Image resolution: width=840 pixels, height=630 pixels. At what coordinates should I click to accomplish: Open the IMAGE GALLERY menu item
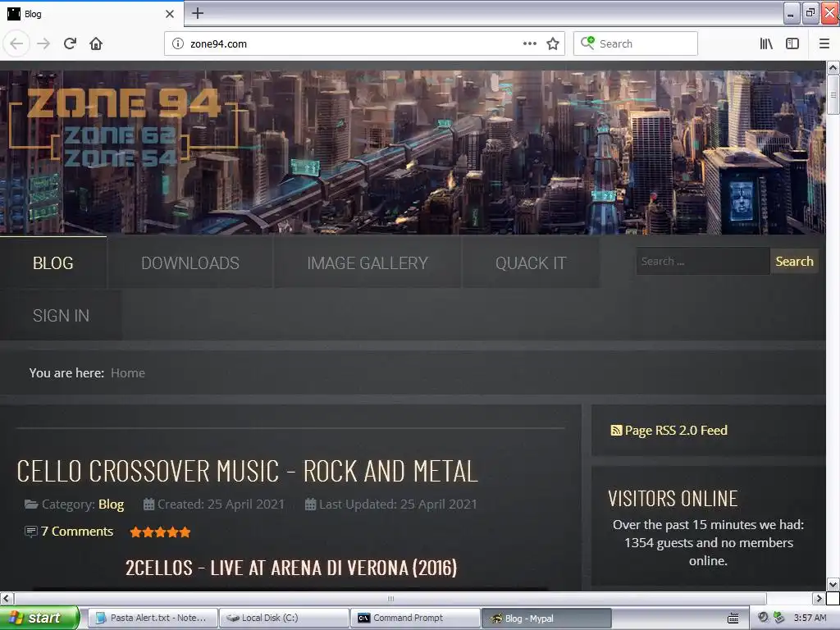tap(367, 263)
